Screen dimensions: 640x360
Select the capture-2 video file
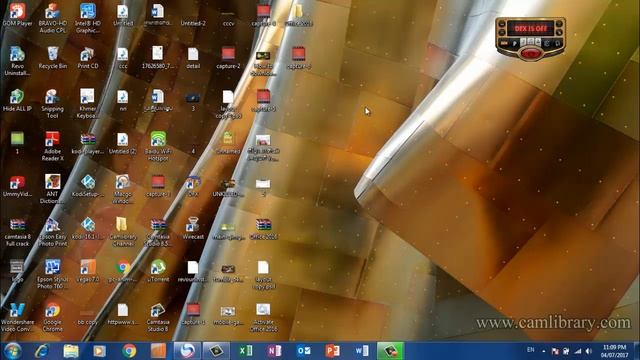pyautogui.click(x=228, y=58)
